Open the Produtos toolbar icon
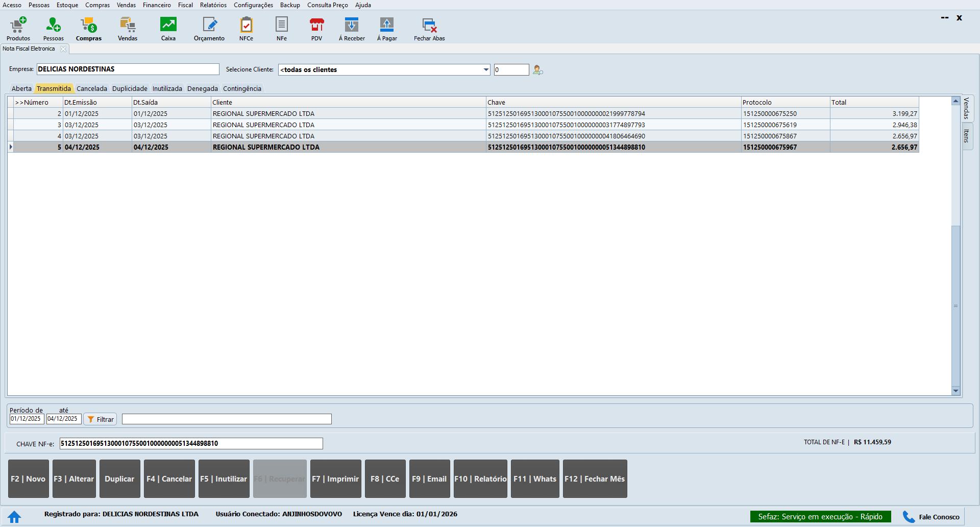This screenshot has height=527, width=980. [18, 29]
